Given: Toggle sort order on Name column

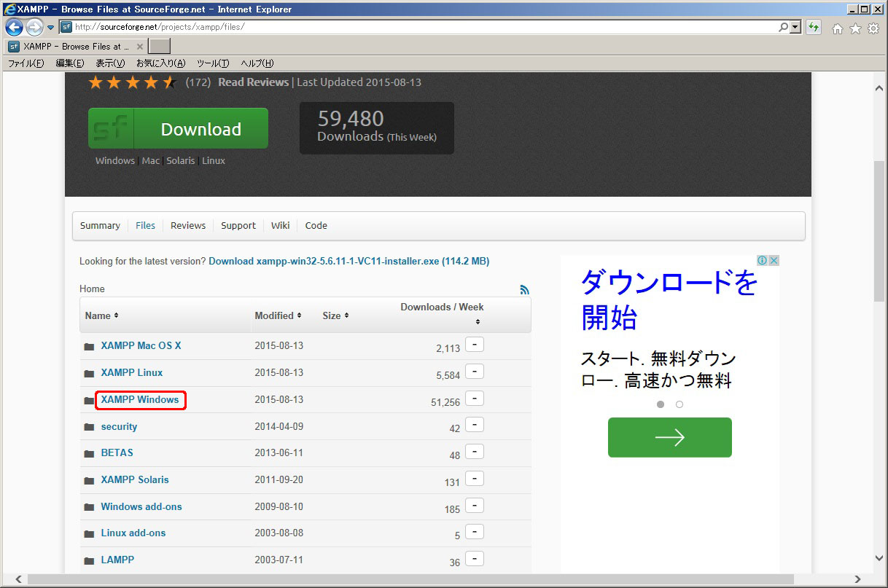Looking at the screenshot, I should 101,315.
